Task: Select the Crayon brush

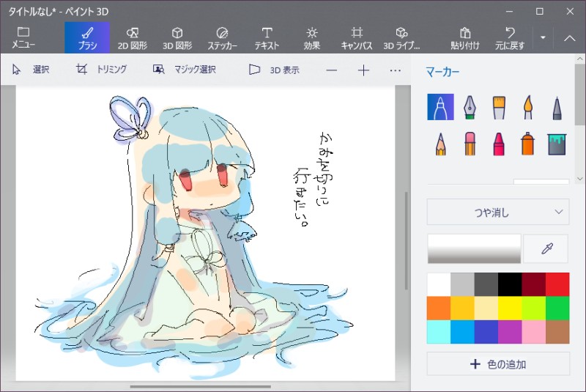Action: tap(499, 144)
